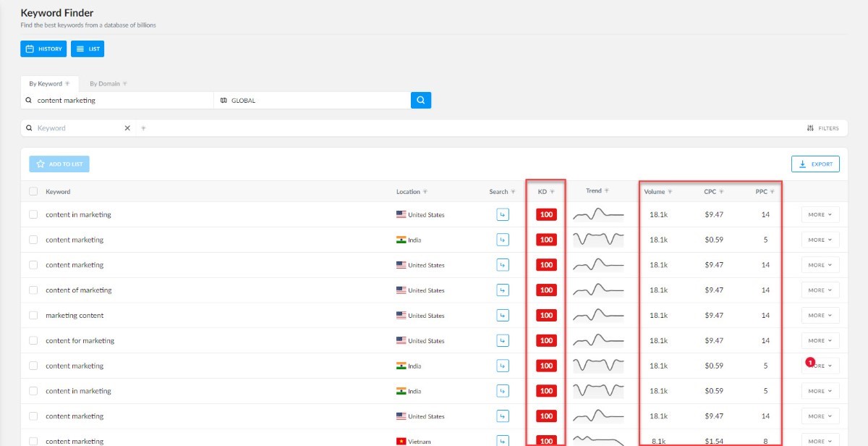Expand MORE for the Vietnam row

(x=820, y=440)
